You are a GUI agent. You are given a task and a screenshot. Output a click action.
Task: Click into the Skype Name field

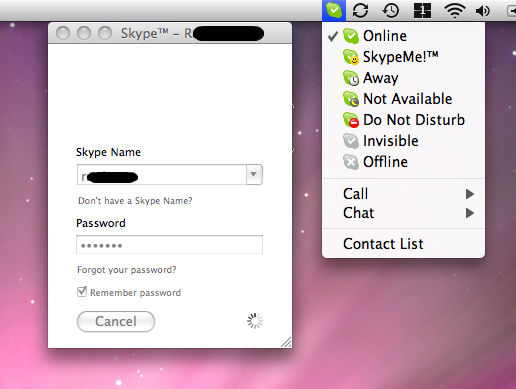click(162, 174)
